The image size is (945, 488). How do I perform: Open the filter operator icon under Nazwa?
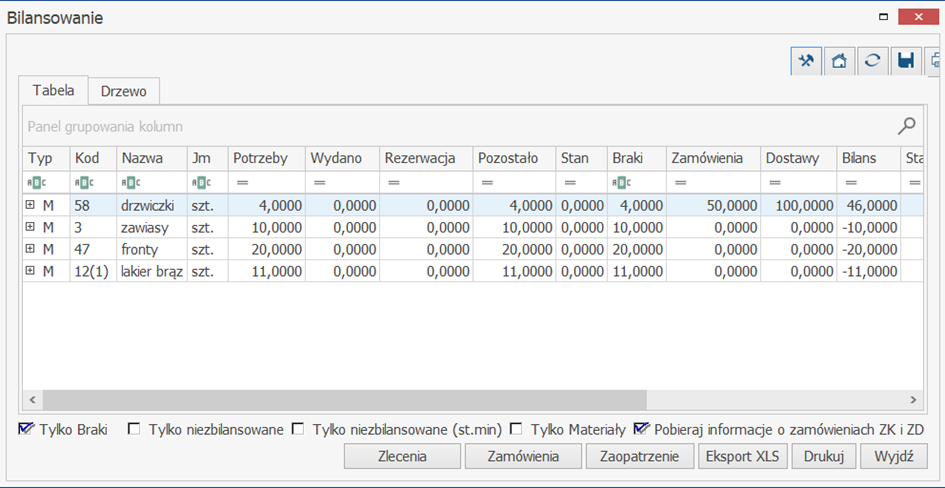129,183
